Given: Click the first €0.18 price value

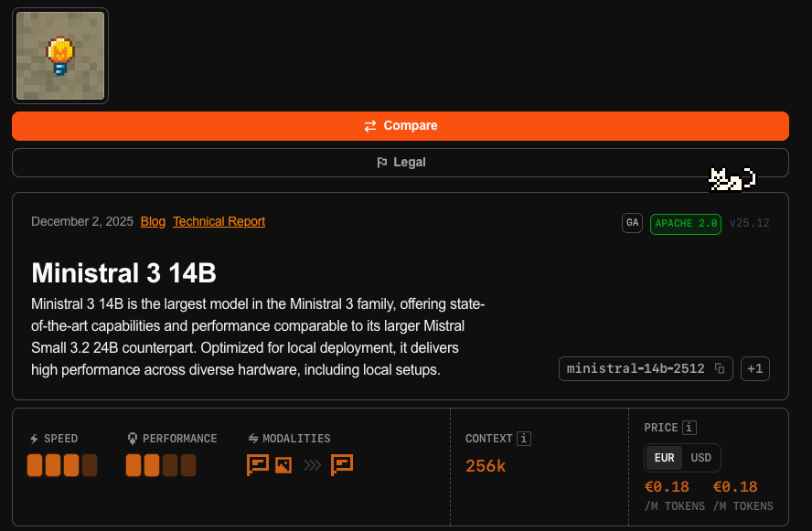Looking at the screenshot, I should 667,487.
